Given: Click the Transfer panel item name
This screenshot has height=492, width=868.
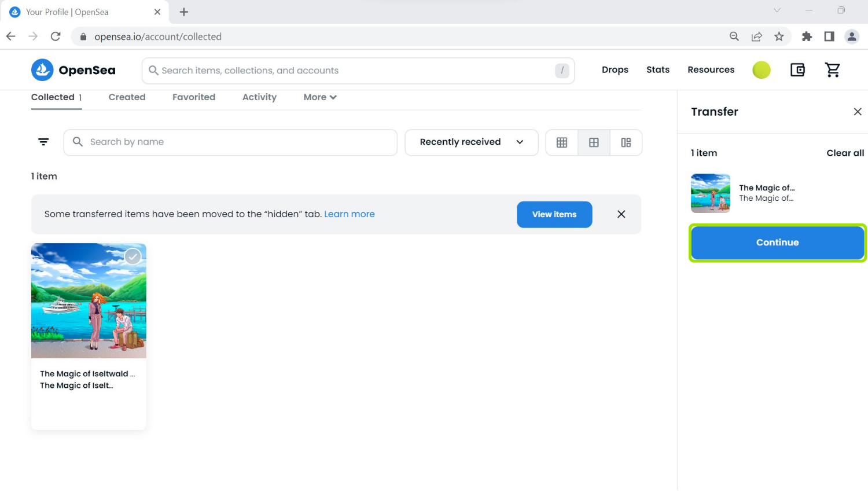Looking at the screenshot, I should (x=767, y=188).
